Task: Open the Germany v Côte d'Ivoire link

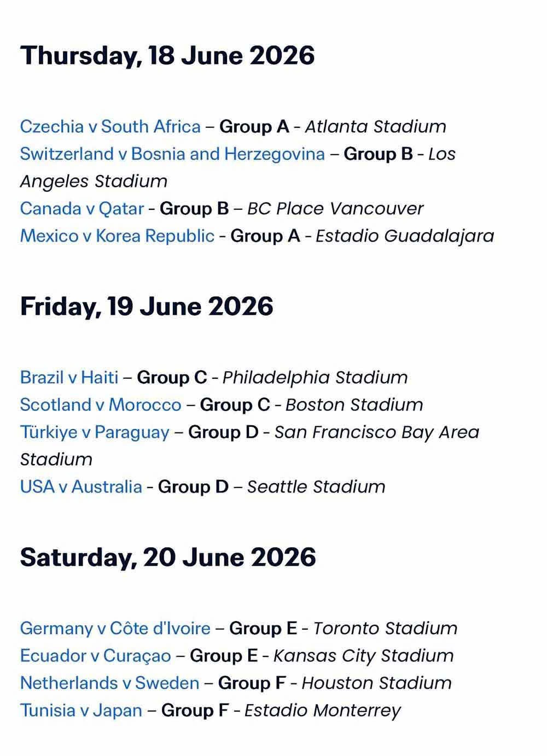Action: tap(115, 629)
